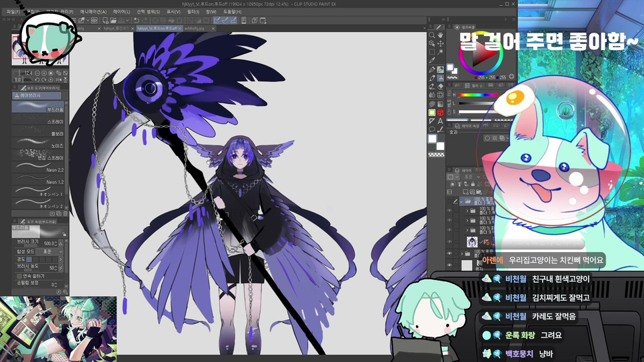Viewport: 644px width, 362px height.
Task: Select the Auto select magic wand tool
Action: coord(440,52)
